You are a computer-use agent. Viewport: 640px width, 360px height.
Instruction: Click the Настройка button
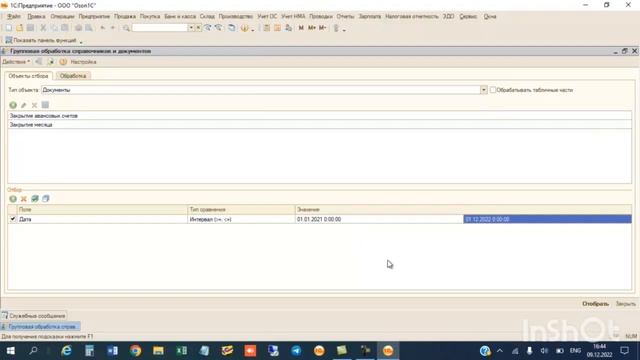(83, 62)
